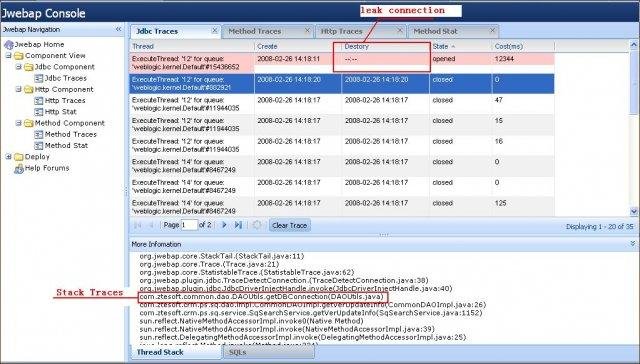Screen dimensions: 640x364
Task: Close the Jdbc Traces tab
Action: [215, 31]
